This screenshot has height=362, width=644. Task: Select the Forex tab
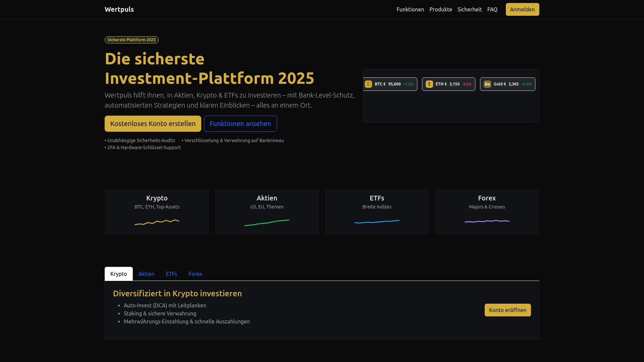[x=195, y=274]
